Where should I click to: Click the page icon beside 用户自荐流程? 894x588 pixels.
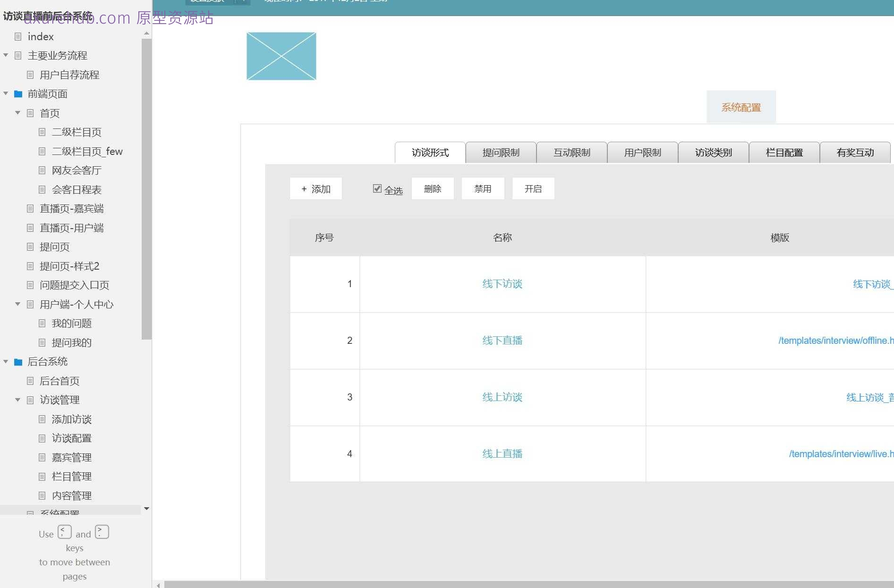pyautogui.click(x=30, y=75)
